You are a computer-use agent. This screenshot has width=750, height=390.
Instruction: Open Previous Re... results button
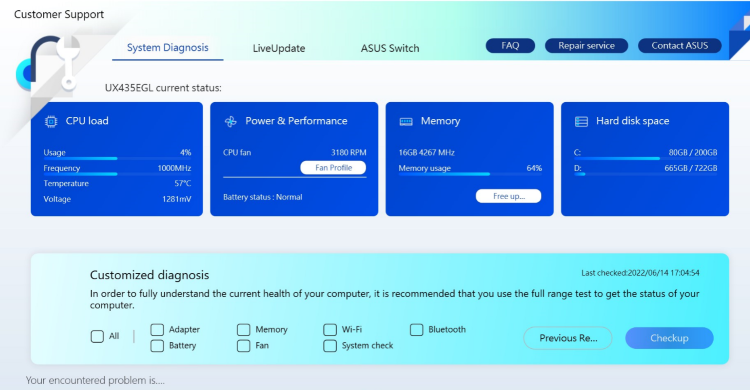click(x=568, y=338)
